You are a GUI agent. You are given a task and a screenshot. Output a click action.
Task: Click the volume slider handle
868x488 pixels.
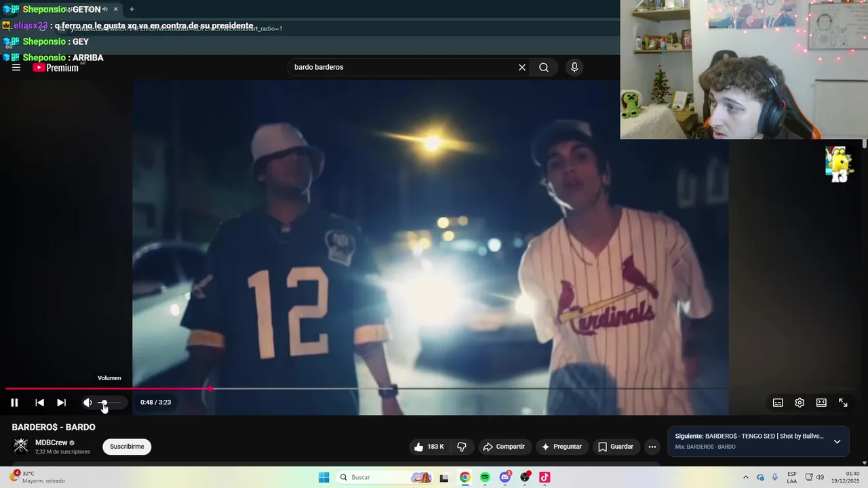click(104, 403)
